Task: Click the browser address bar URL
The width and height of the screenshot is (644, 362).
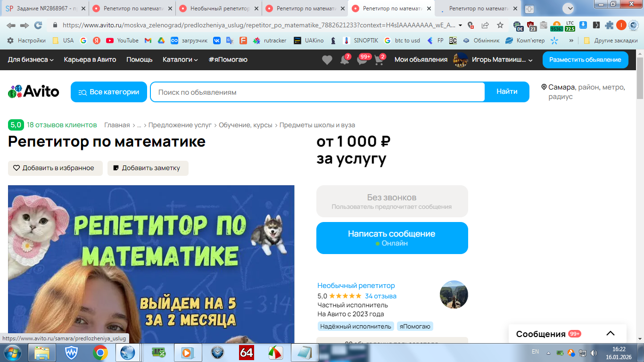Action: point(259,25)
